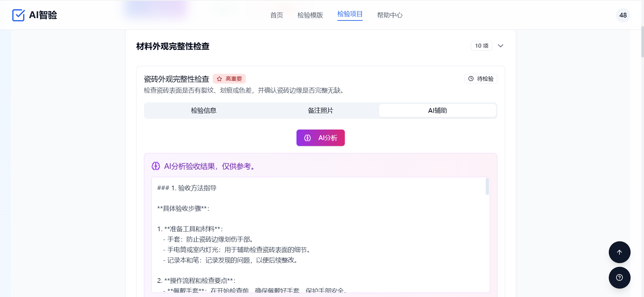Switch to the 检验信息 tab
This screenshot has width=644, height=297.
pyautogui.click(x=203, y=110)
